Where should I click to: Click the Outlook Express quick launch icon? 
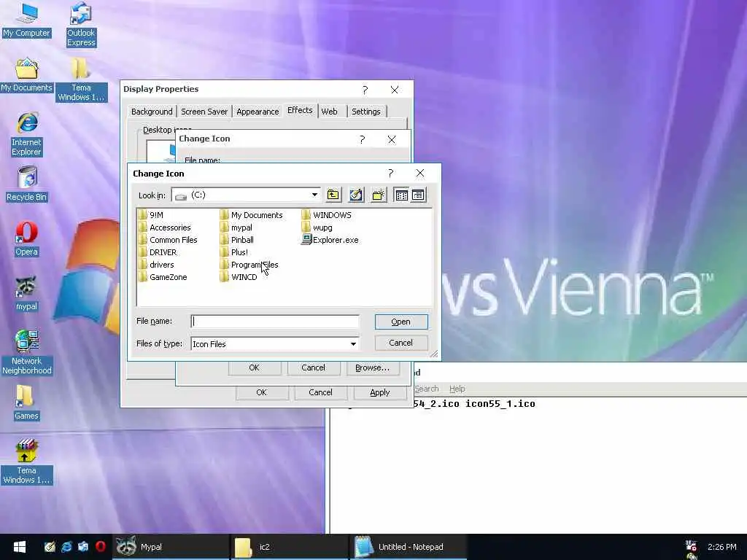(x=83, y=547)
